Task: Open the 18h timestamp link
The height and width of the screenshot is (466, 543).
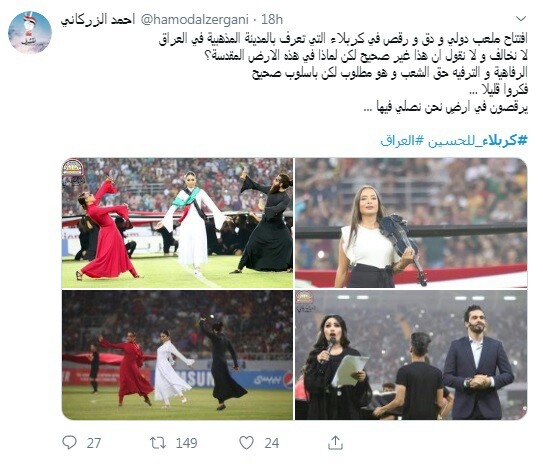Action: click(272, 20)
